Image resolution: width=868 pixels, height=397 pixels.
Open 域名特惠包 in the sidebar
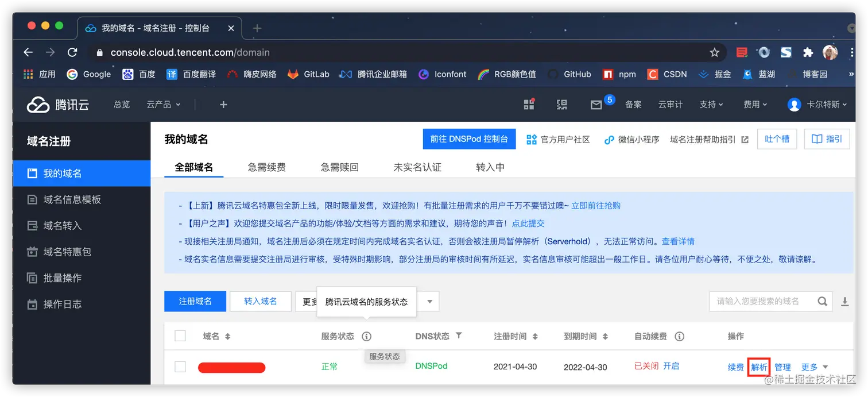[x=82, y=252]
